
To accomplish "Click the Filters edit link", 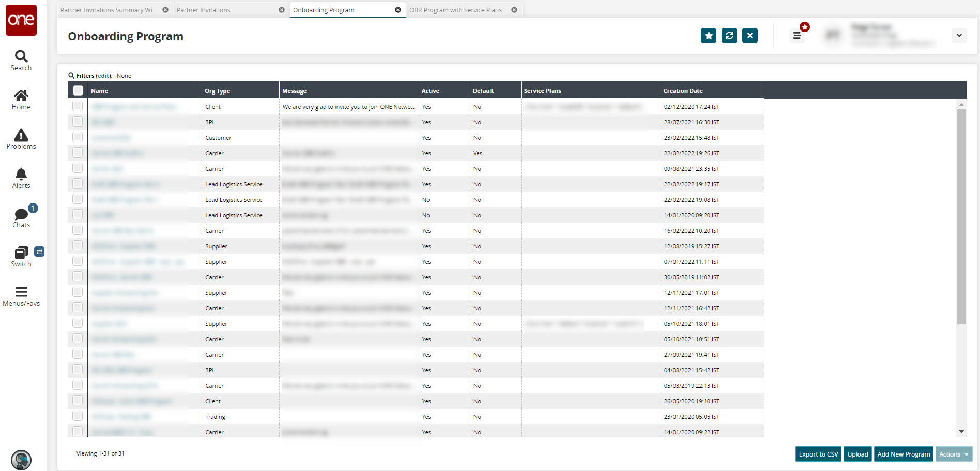I will [104, 76].
